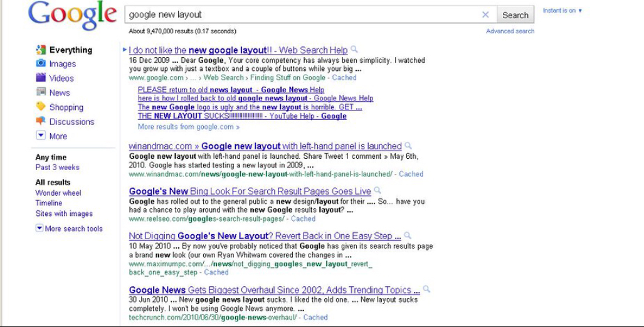Preview magnifier beside winandmac.com result
The image size is (644, 327).
point(409,146)
